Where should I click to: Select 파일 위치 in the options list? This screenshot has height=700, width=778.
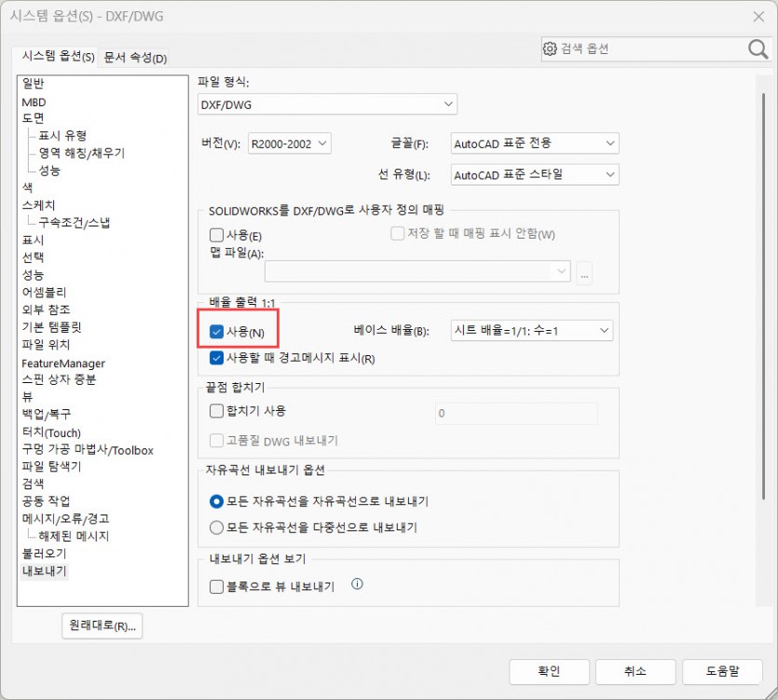click(47, 345)
